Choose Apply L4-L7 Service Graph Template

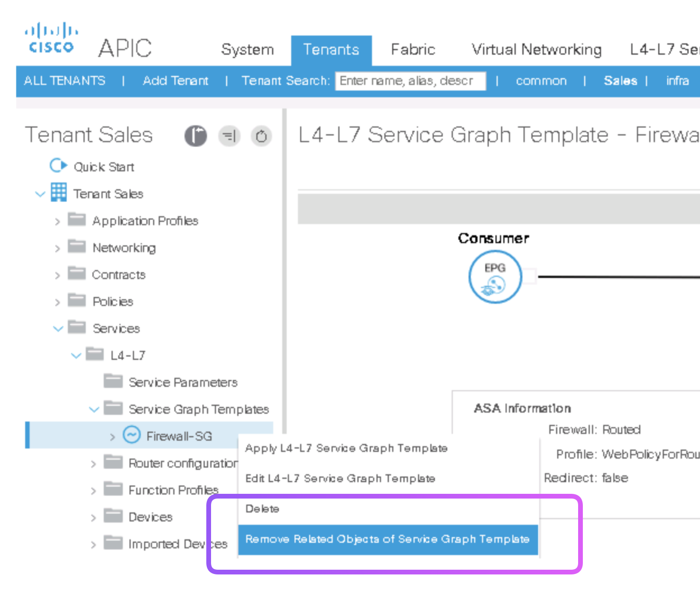tap(346, 448)
